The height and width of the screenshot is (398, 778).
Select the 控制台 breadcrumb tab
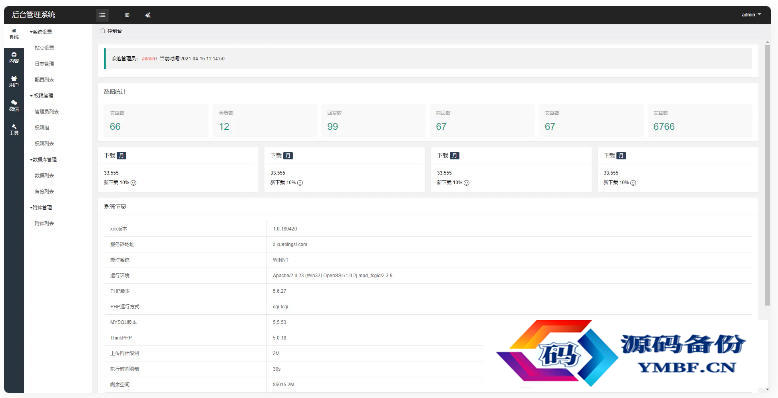click(x=112, y=31)
